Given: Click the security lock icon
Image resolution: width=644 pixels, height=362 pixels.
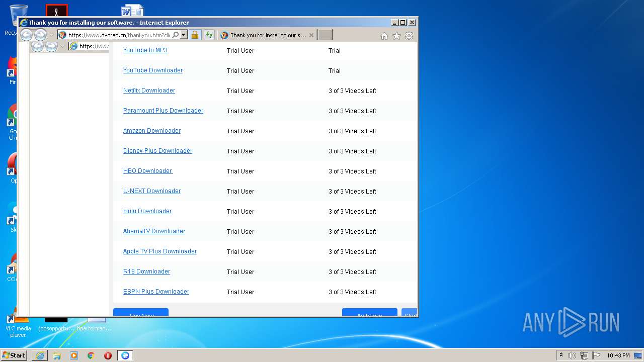Looking at the screenshot, I should pyautogui.click(x=195, y=35).
